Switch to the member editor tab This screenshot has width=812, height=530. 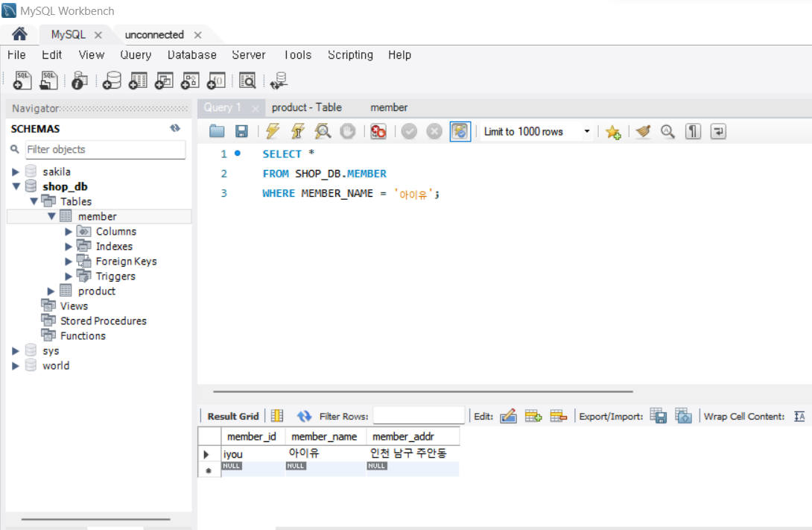(x=389, y=107)
